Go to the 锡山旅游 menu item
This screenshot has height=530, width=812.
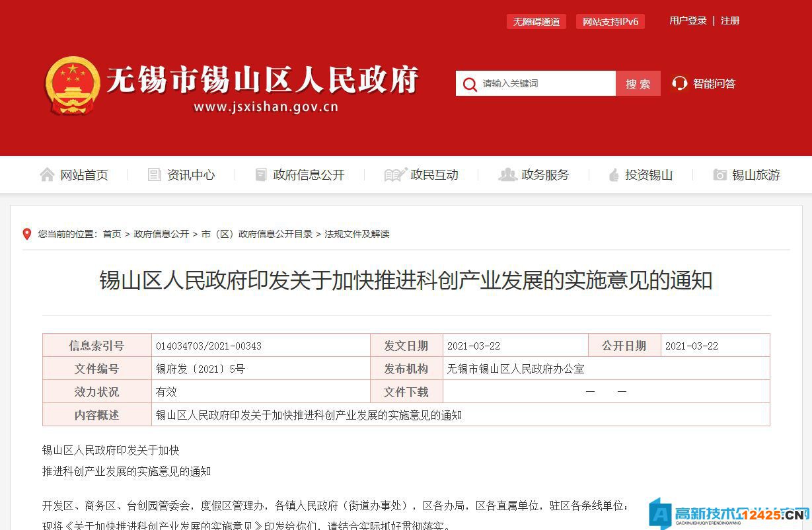(x=756, y=174)
